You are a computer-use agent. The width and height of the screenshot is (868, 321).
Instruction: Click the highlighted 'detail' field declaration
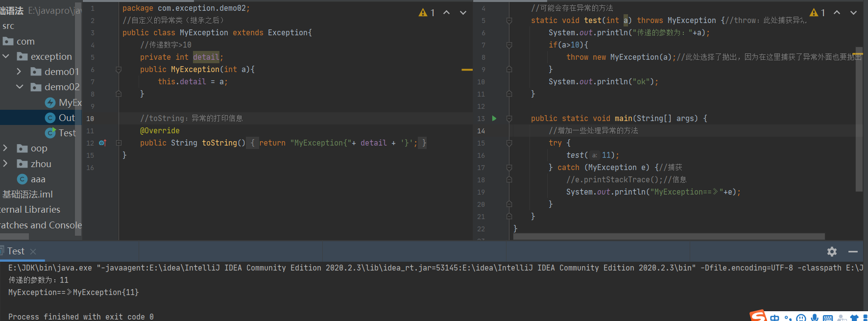206,57
